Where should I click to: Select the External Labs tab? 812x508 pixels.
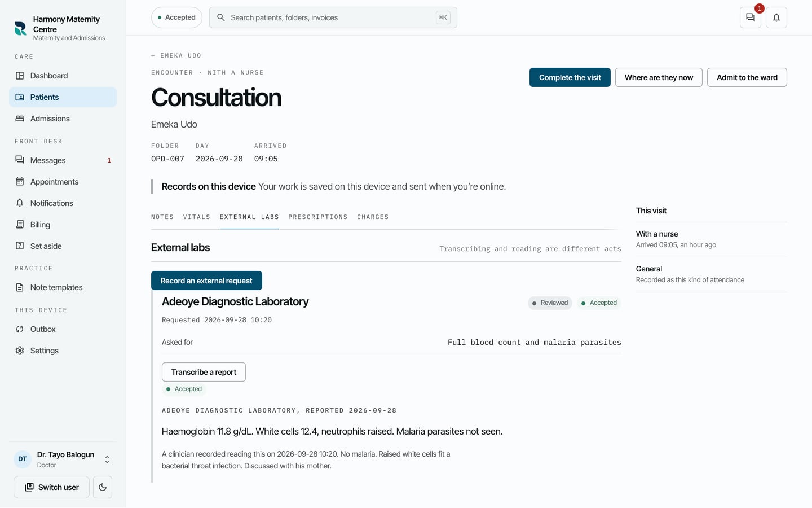[249, 217]
